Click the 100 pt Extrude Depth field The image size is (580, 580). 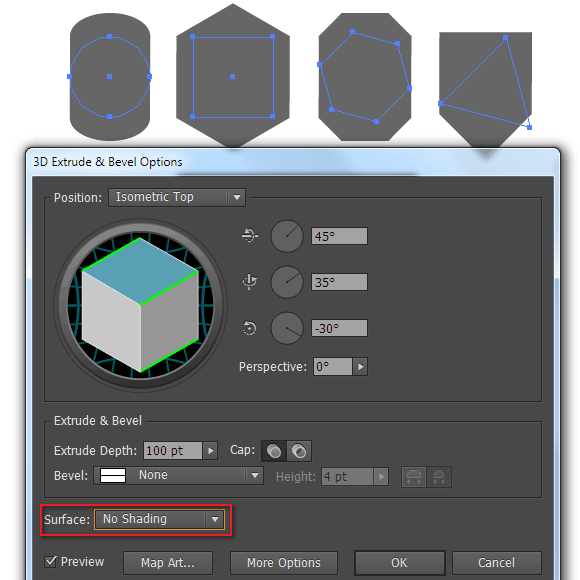click(x=173, y=451)
